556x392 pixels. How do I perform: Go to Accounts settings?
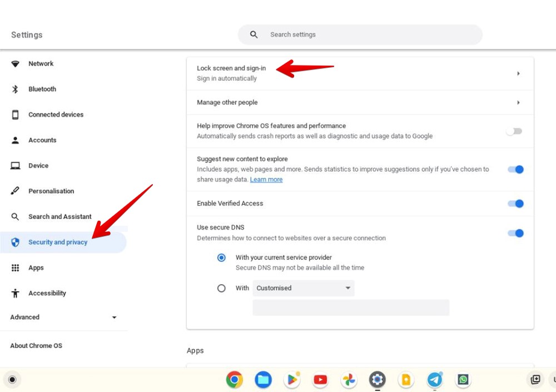[43, 140]
